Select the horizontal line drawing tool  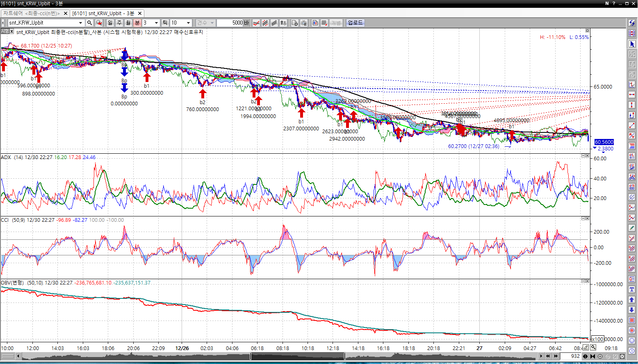tap(632, 95)
